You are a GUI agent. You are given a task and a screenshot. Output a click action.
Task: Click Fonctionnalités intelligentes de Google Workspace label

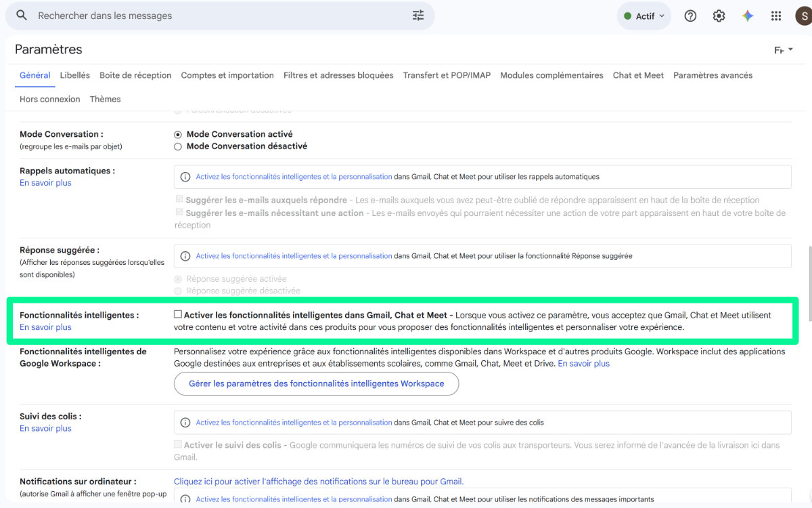(x=83, y=358)
